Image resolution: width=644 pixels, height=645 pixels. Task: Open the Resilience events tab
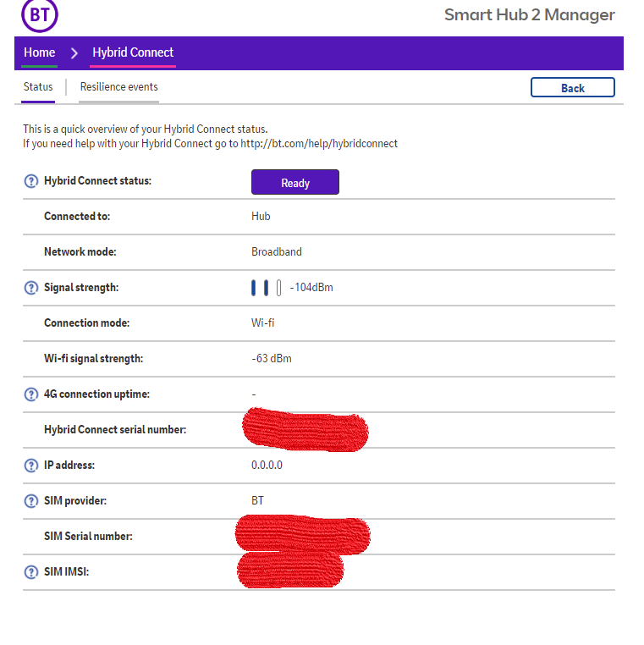118,87
